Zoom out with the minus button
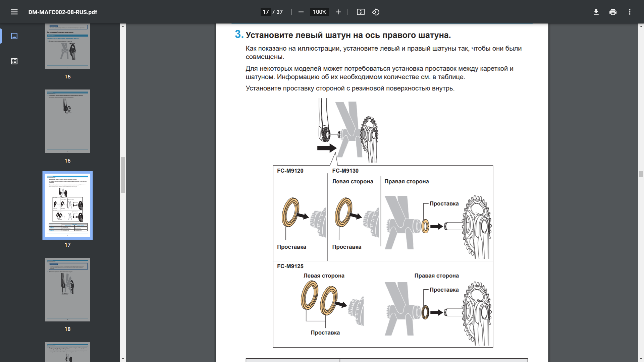This screenshot has height=362, width=644. pyautogui.click(x=301, y=12)
